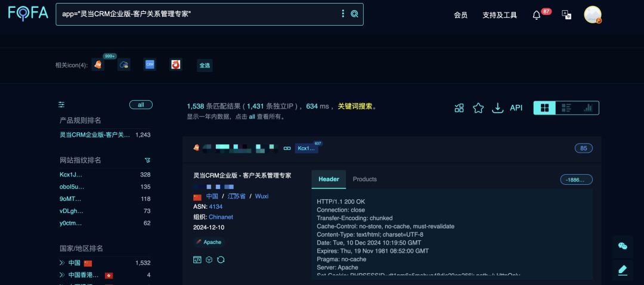The image size is (644, 285).
Task: Select the orange bell related icon
Action: [x=98, y=64]
